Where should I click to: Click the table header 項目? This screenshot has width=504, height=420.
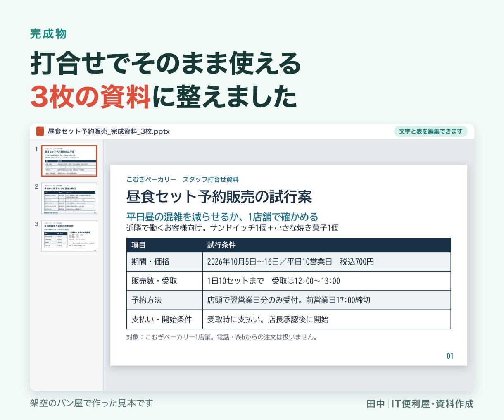164,245
